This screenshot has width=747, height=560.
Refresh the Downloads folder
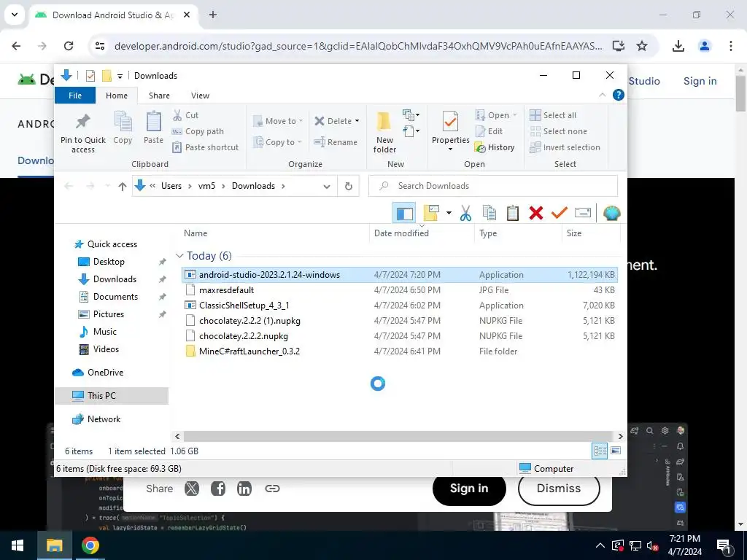[348, 186]
